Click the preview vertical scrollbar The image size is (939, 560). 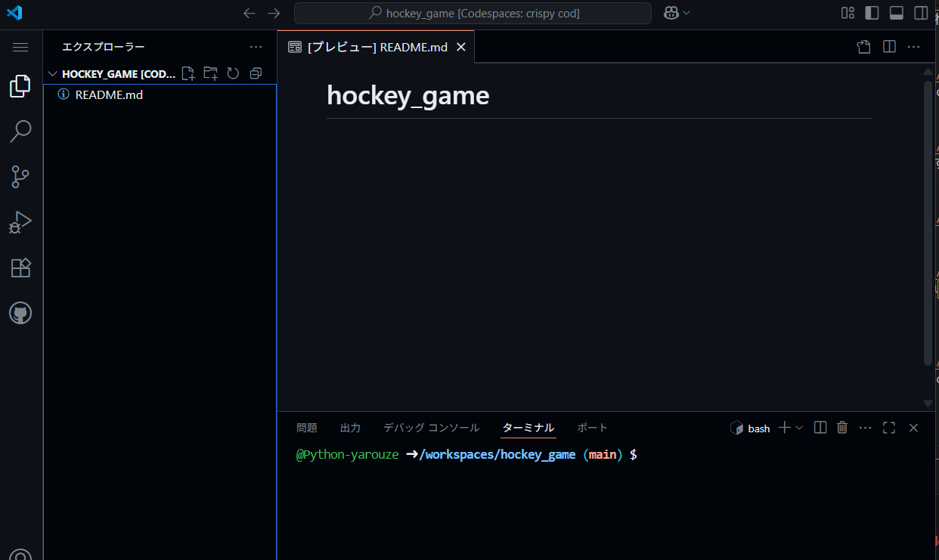928,223
